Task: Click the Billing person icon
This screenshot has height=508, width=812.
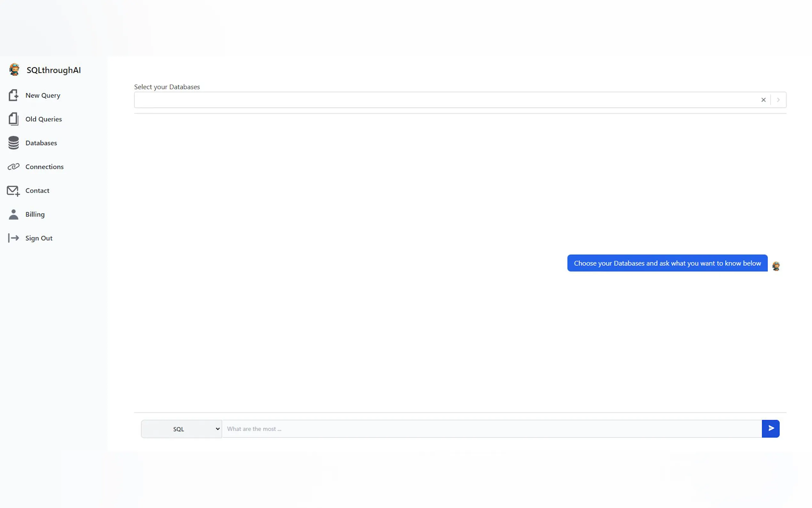Action: [13, 214]
